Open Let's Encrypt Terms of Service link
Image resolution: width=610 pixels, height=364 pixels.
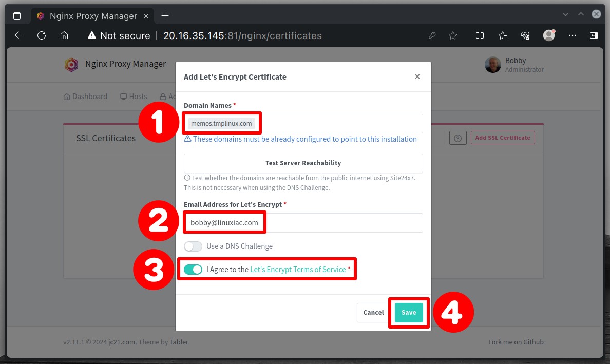coord(298,269)
